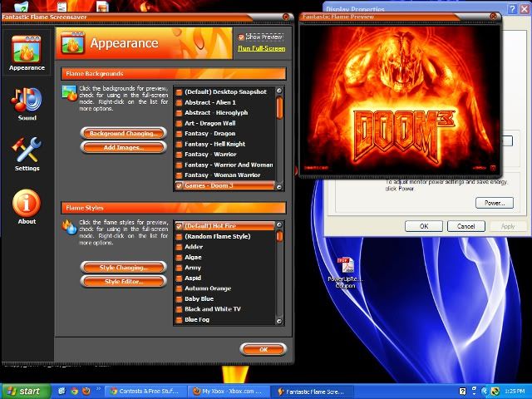
Task: Check the Blue Fog style box
Action: pyautogui.click(x=179, y=320)
